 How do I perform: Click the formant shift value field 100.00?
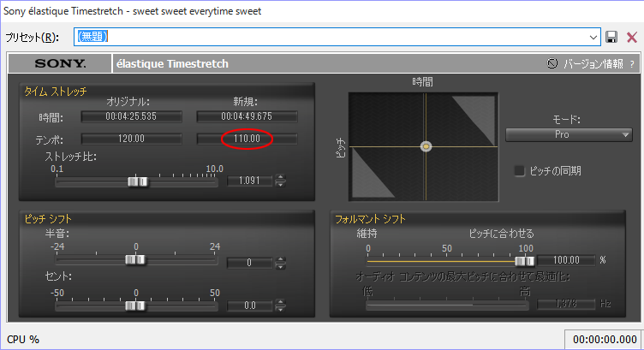pyautogui.click(x=566, y=260)
